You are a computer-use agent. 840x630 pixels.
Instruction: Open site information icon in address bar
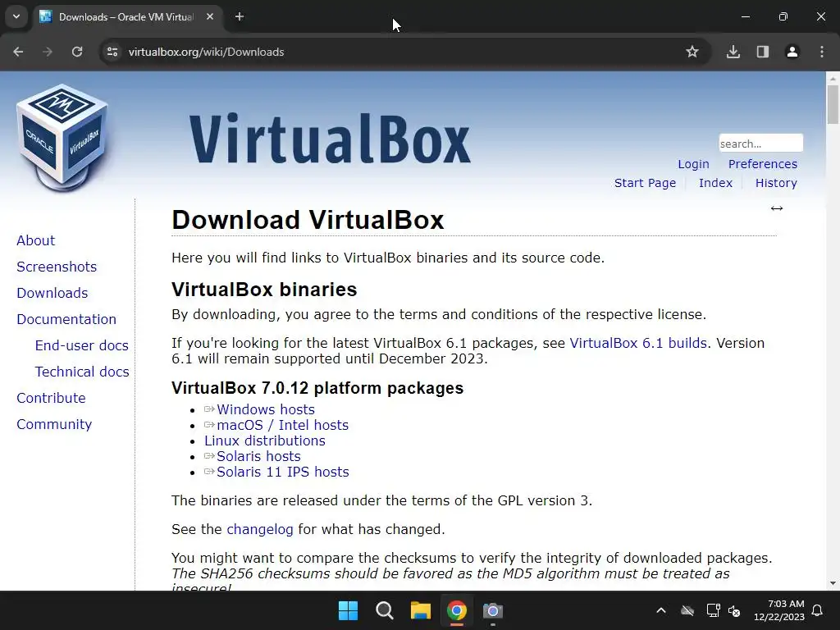click(x=112, y=52)
